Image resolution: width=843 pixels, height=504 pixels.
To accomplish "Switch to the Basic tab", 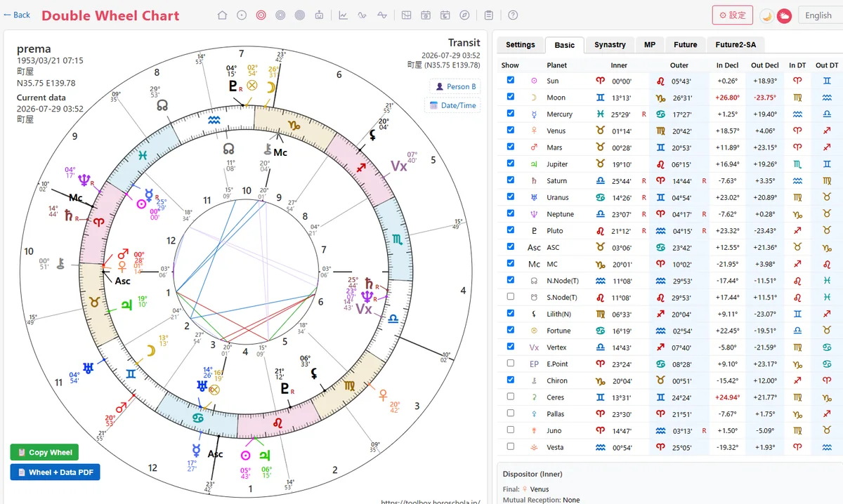I will (x=565, y=44).
